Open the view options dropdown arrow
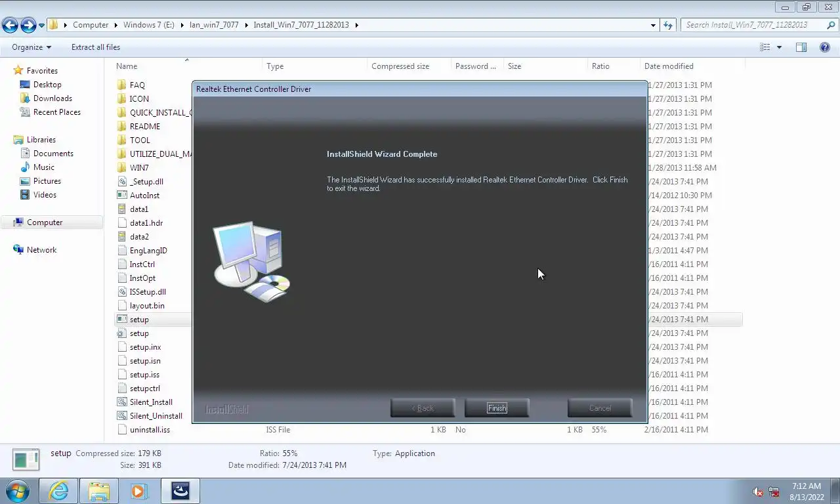 (779, 47)
